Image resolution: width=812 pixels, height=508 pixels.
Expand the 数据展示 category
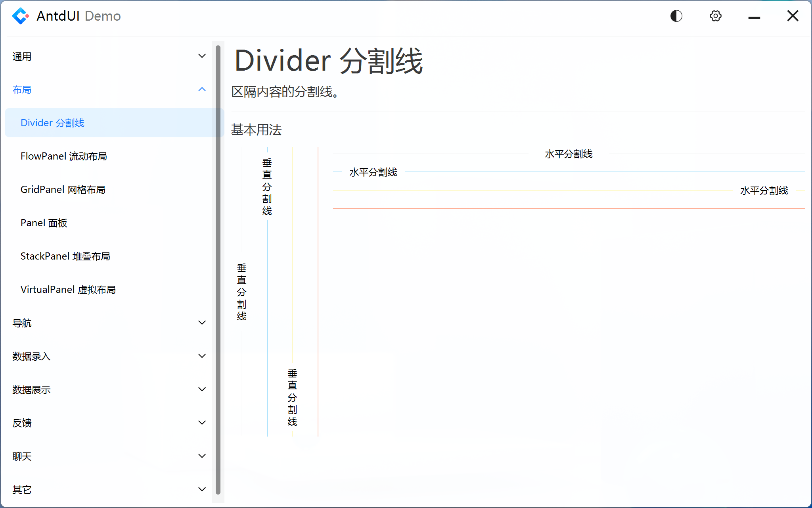tap(107, 389)
